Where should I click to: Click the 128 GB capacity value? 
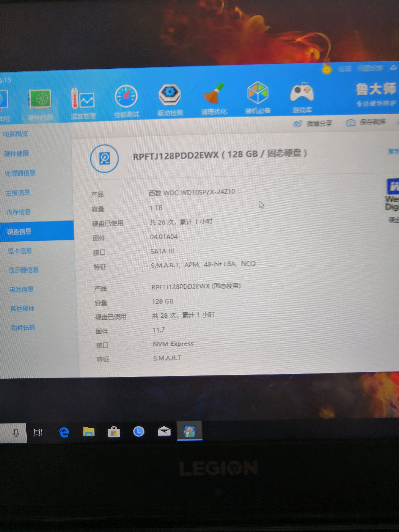[x=163, y=301]
